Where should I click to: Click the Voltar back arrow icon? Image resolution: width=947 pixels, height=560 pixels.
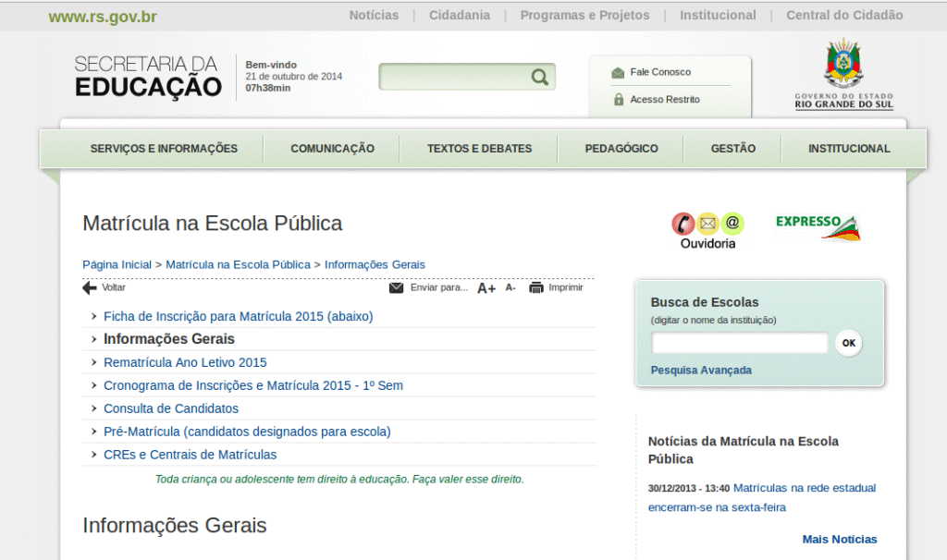90,288
